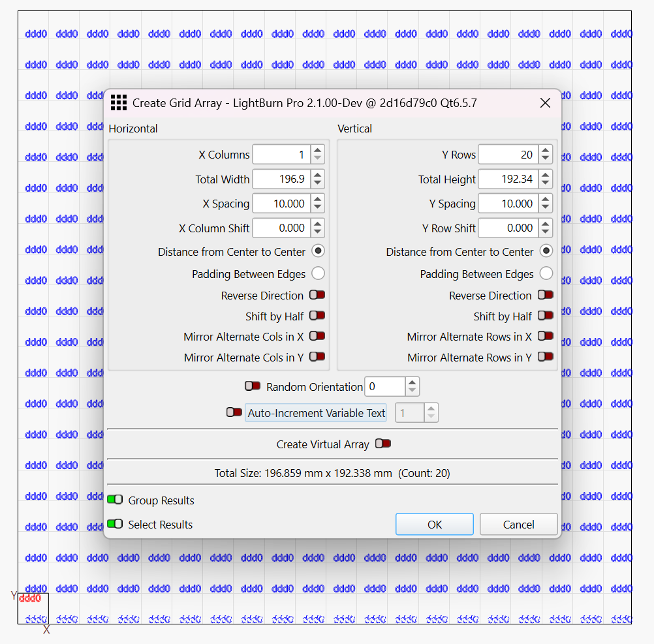
Task: Select vertical Distance from Center to Center
Action: click(546, 251)
